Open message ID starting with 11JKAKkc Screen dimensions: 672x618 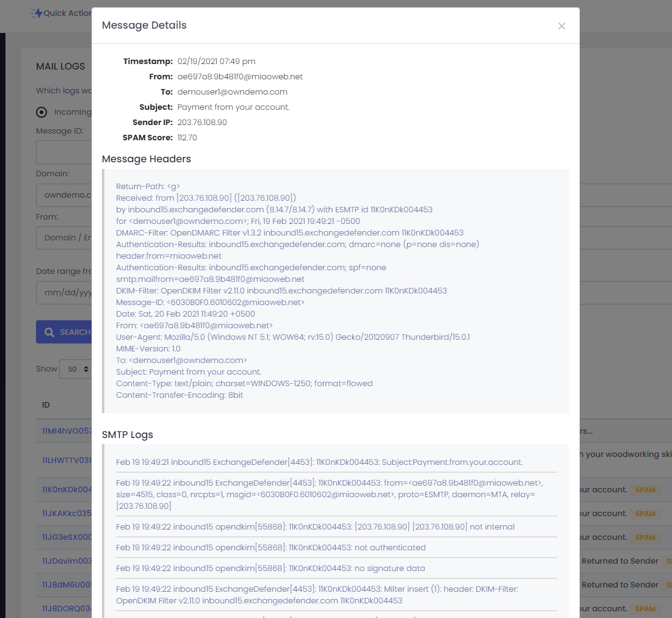[x=67, y=513]
